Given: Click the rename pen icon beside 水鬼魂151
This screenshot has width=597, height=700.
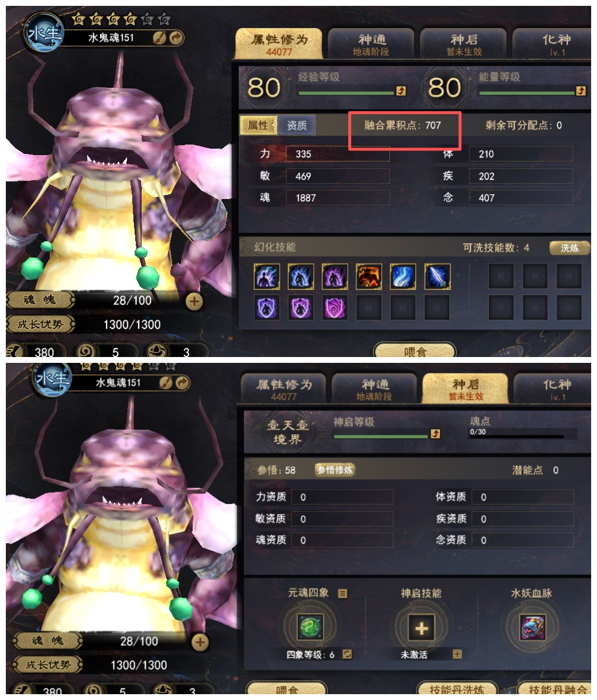Looking at the screenshot, I should click(x=159, y=39).
